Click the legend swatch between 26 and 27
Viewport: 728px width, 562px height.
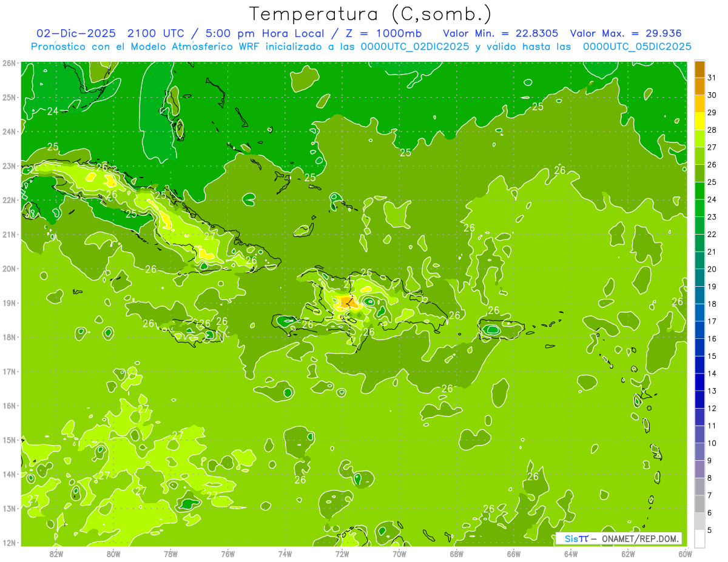pyautogui.click(x=700, y=156)
